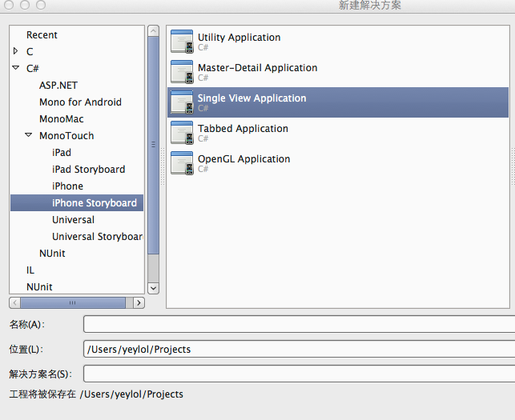Select the C# tree item
The width and height of the screenshot is (515, 420).
33,68
